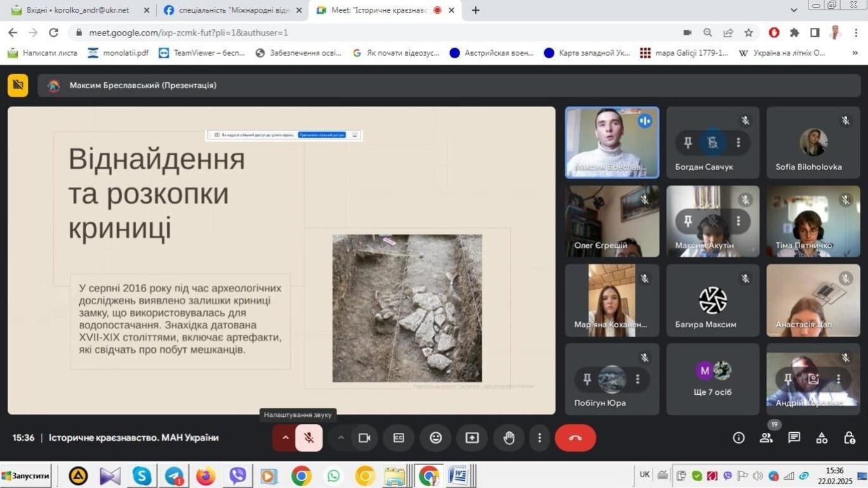Image resolution: width=868 pixels, height=488 pixels.
Task: Open host controls lock icon
Action: pyautogui.click(x=850, y=438)
